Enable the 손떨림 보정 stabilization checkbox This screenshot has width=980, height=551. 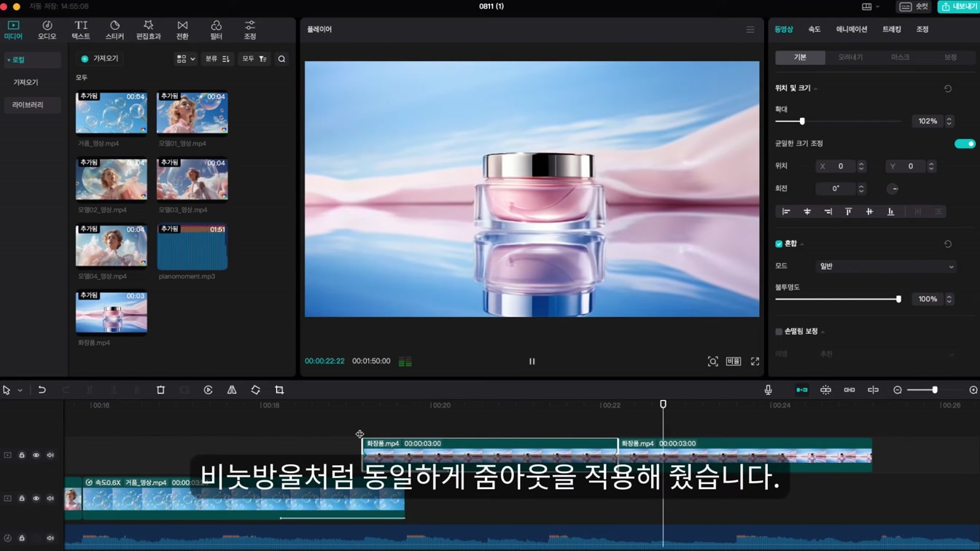coord(779,332)
